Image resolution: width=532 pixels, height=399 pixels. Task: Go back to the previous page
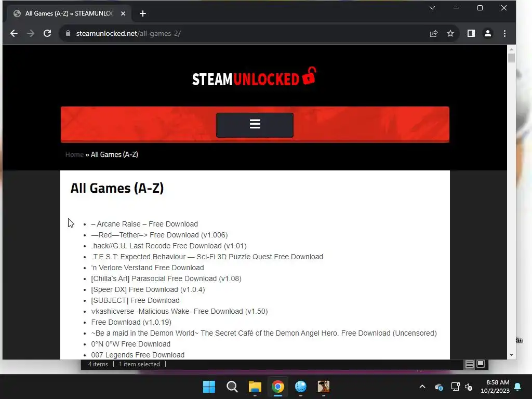pyautogui.click(x=14, y=33)
